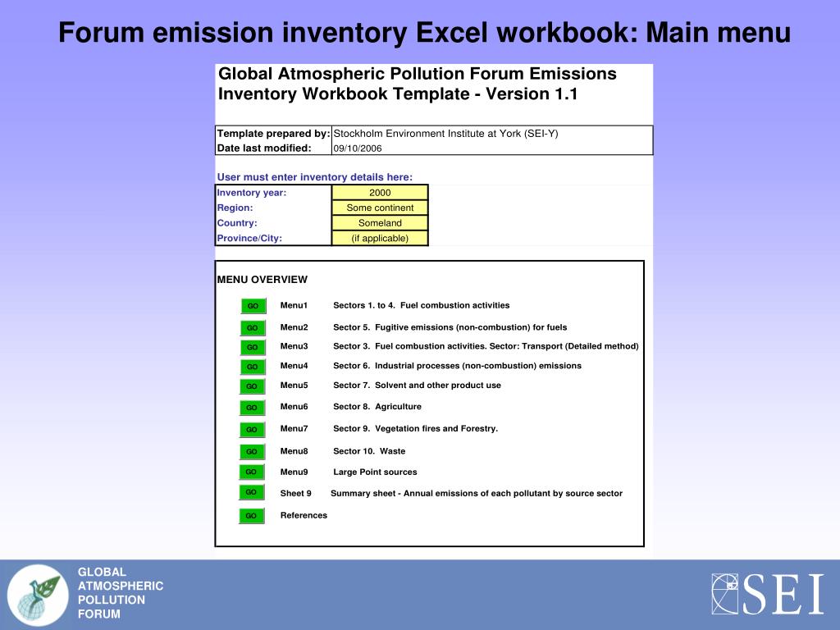Click GO beside Menu5 Solvent use
840x630 pixels.
253,386
